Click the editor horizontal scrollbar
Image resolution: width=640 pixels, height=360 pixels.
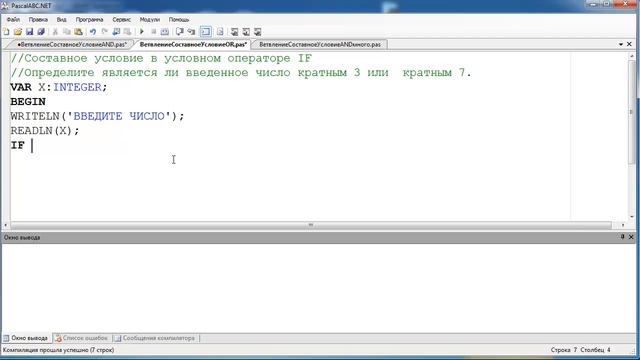(311, 225)
